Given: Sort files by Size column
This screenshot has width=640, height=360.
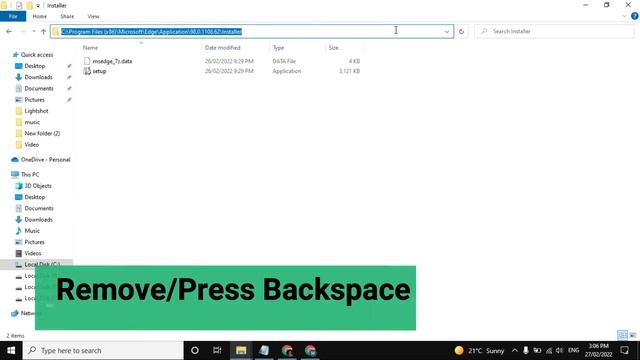Looking at the screenshot, I should point(333,48).
